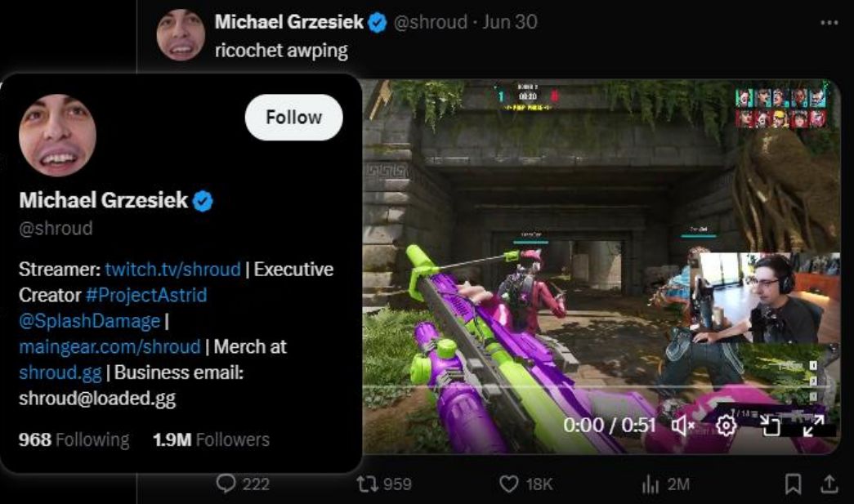The image size is (854, 504).
Task: Click the reply comment icon
Action: 226,484
